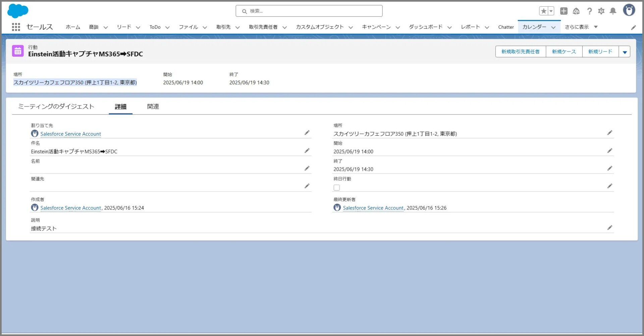This screenshot has height=336, width=644.
Task: Click the 接続テスト description text
Action: pos(44,228)
